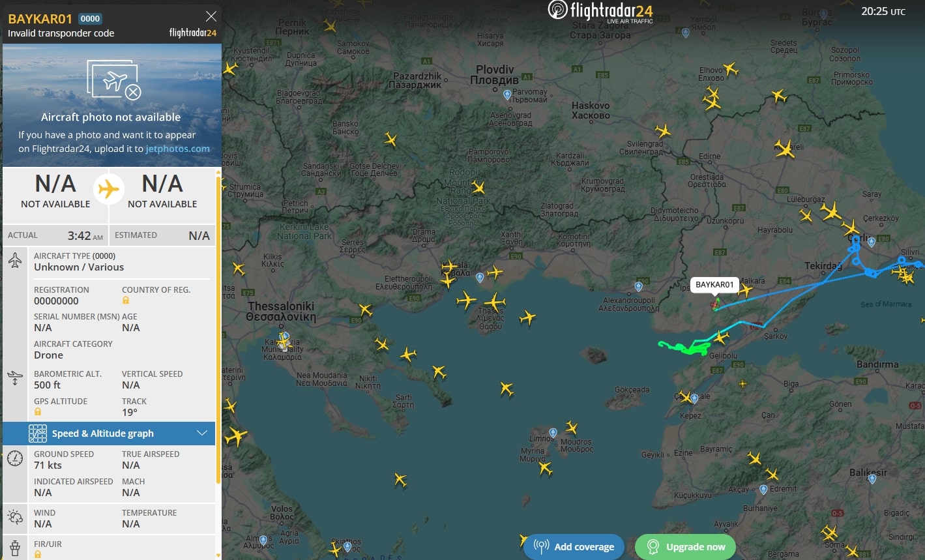Click the Unknown / Various aircraft type text

click(79, 267)
